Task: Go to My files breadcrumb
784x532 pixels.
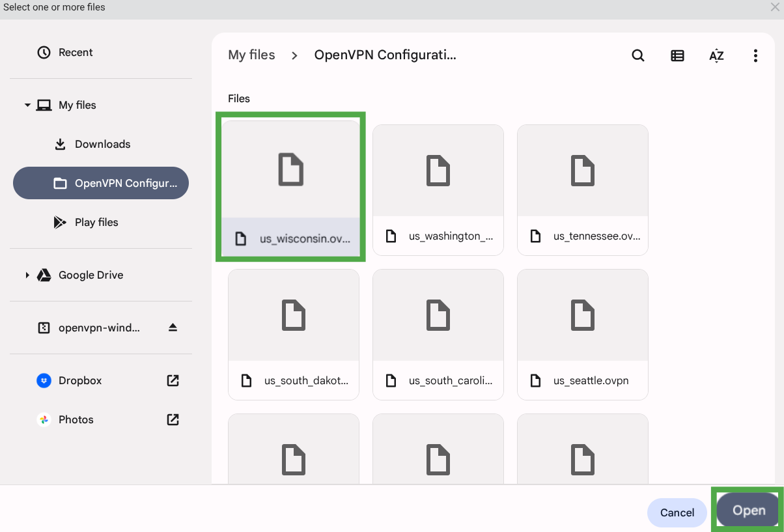Action: pos(251,55)
